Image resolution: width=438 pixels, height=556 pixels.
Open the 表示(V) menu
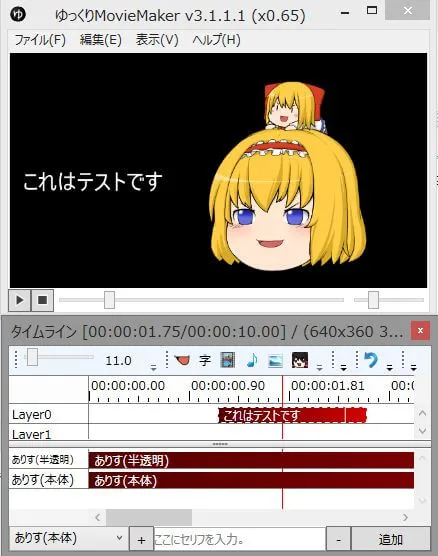(x=157, y=39)
